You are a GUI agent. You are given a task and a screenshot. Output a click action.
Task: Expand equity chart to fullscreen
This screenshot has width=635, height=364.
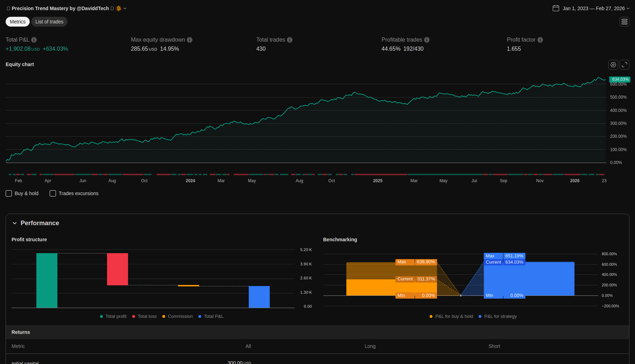(x=625, y=65)
